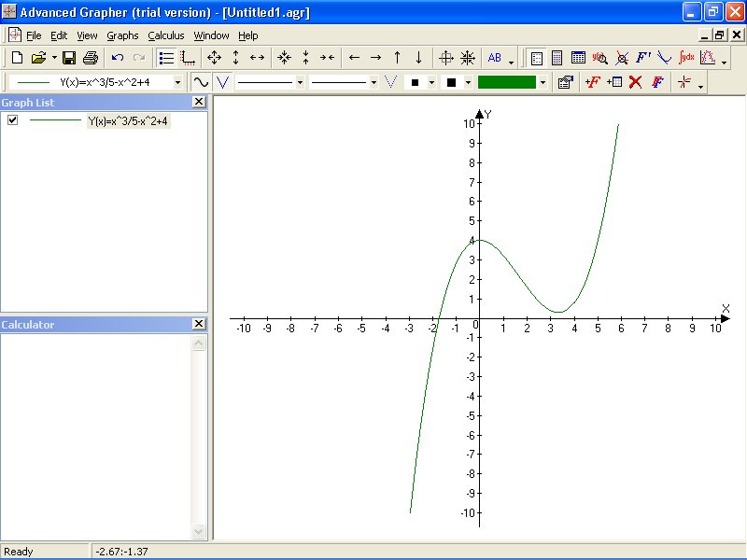Move the view left with the left arrow
747x560 pixels.
click(x=354, y=58)
